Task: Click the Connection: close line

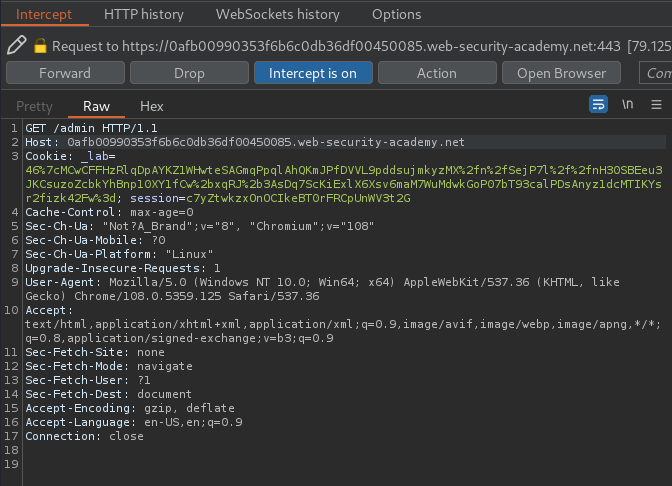Action: 84,436
